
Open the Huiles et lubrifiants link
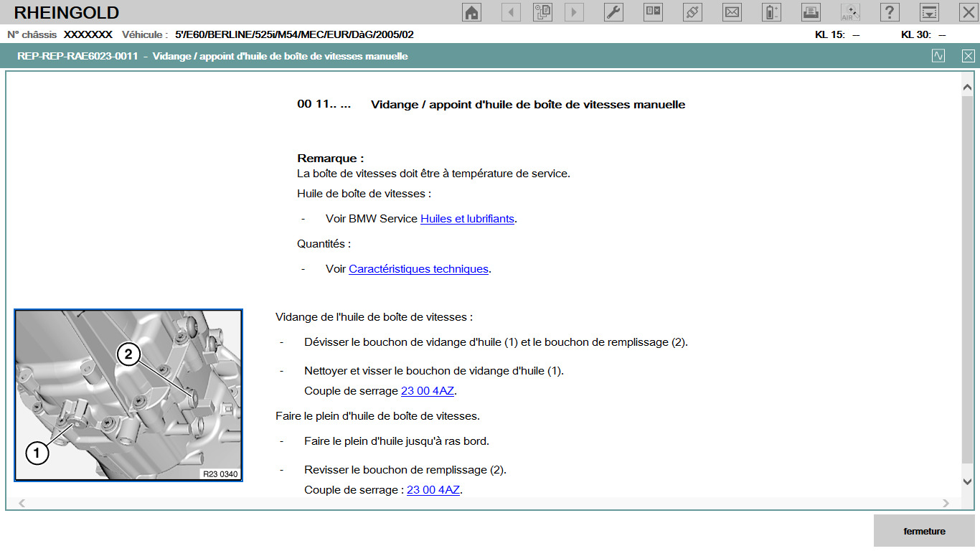pos(467,219)
